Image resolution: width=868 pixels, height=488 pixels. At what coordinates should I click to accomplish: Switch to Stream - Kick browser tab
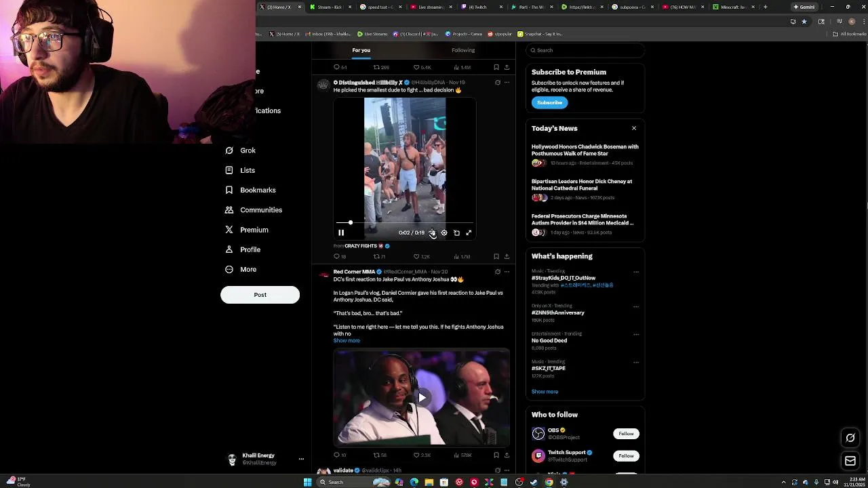[x=331, y=7]
